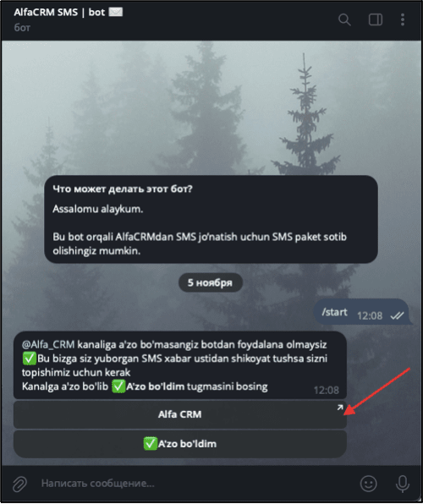Click the paperclip attach file icon

(x=19, y=484)
